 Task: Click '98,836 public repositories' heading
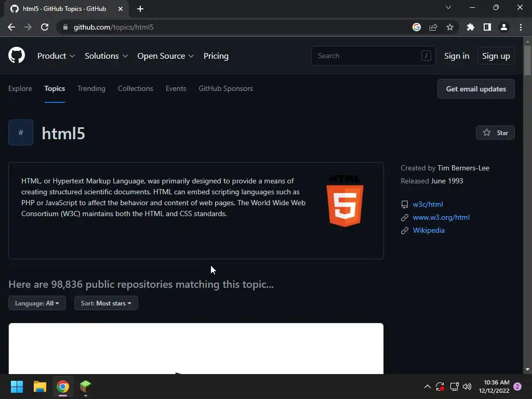[141, 284]
